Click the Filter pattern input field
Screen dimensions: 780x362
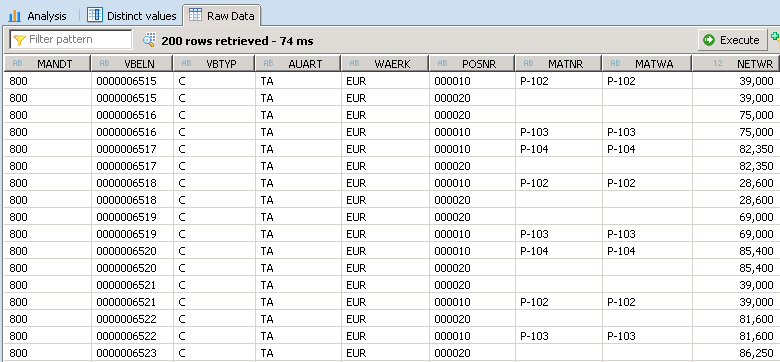tap(71, 39)
